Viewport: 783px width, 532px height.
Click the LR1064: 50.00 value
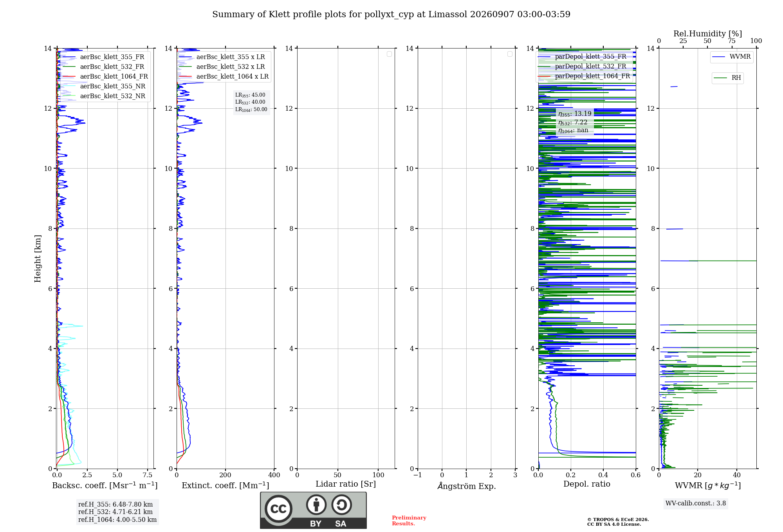(x=251, y=110)
